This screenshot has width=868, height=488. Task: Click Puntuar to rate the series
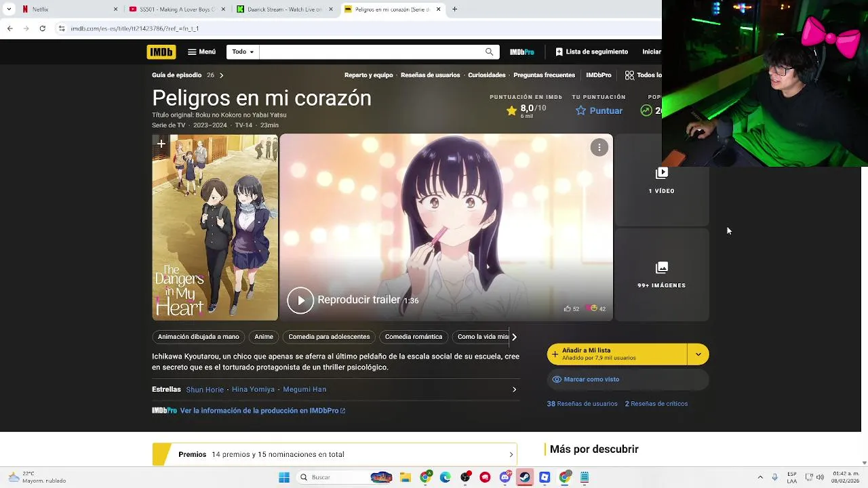click(x=599, y=110)
